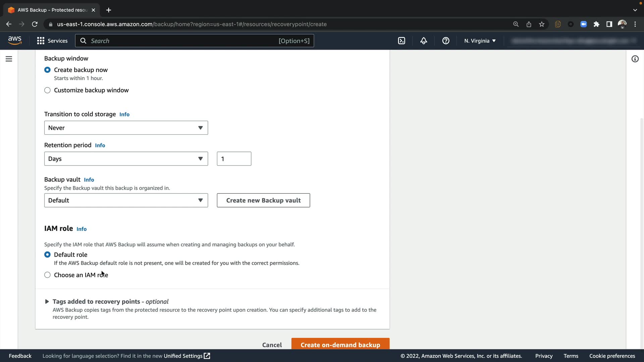Viewport: 644px width, 362px height.
Task: Click the retention period number field
Action: pos(234,159)
